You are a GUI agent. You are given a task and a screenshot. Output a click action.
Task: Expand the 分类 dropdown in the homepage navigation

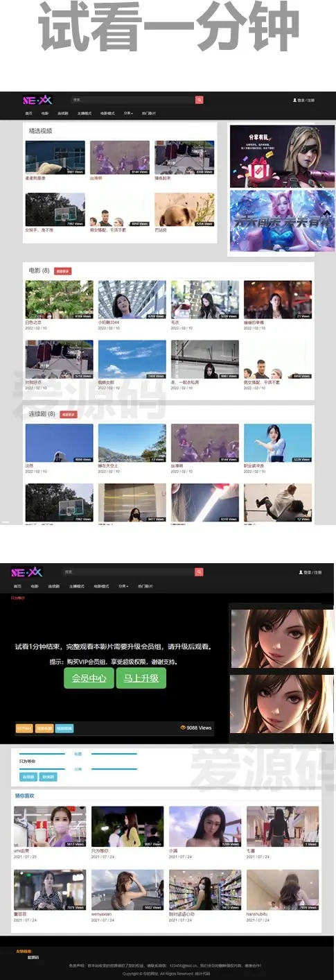128,113
